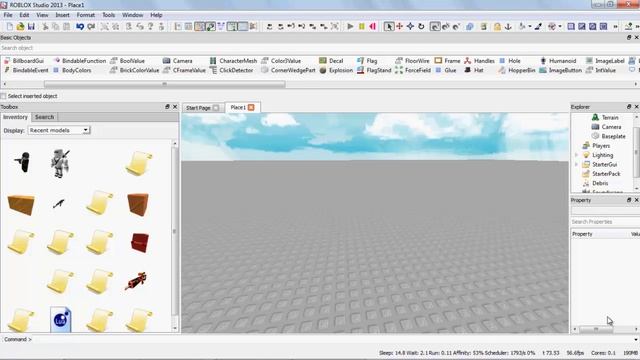Image resolution: width=640 pixels, height=360 pixels.
Task: Click the Anchor tool icon
Action: coord(508,27)
